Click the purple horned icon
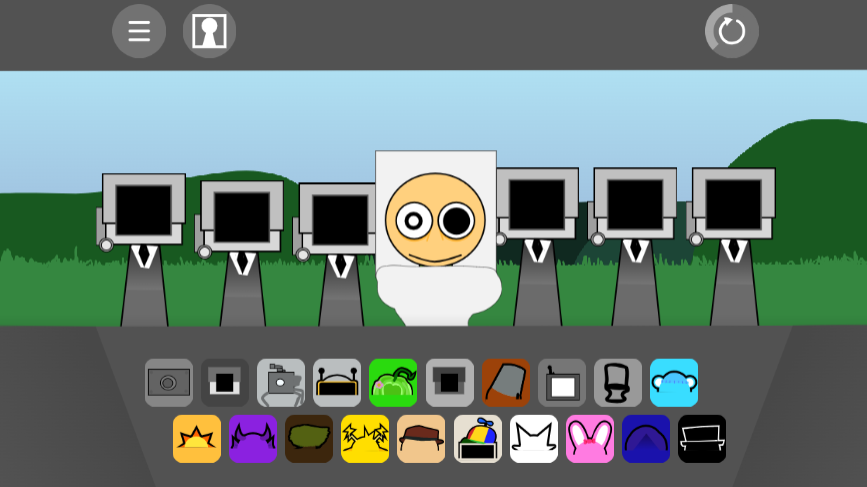The height and width of the screenshot is (487, 867). 253,439
